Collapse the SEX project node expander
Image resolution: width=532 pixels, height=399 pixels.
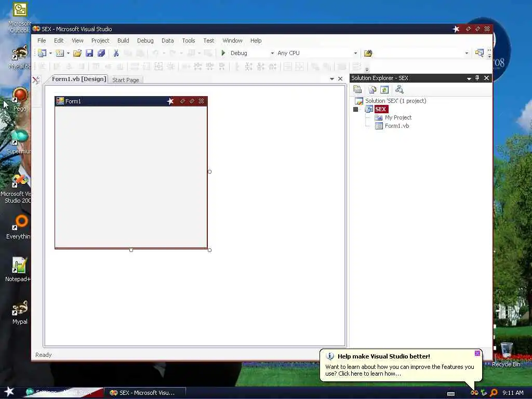[x=355, y=109]
